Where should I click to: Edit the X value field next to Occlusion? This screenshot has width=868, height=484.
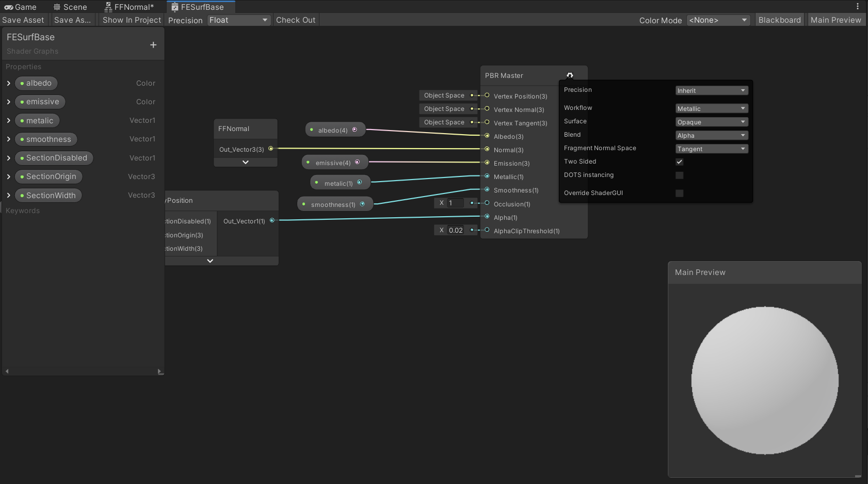pyautogui.click(x=456, y=203)
